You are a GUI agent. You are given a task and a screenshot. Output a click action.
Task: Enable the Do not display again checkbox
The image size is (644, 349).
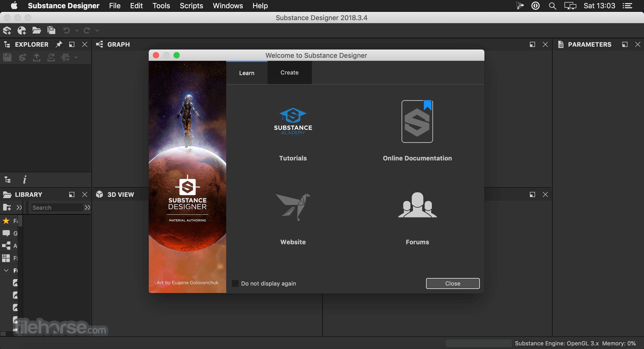click(x=235, y=283)
